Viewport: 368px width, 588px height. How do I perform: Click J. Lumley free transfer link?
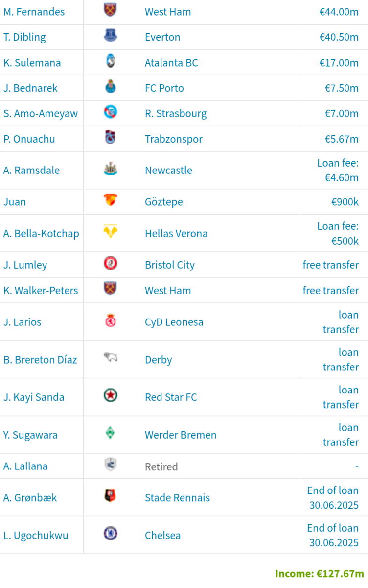click(x=331, y=265)
